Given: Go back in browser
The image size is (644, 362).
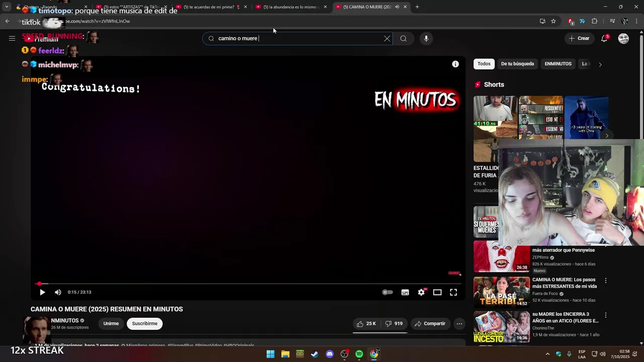Looking at the screenshot, I should (x=7, y=21).
